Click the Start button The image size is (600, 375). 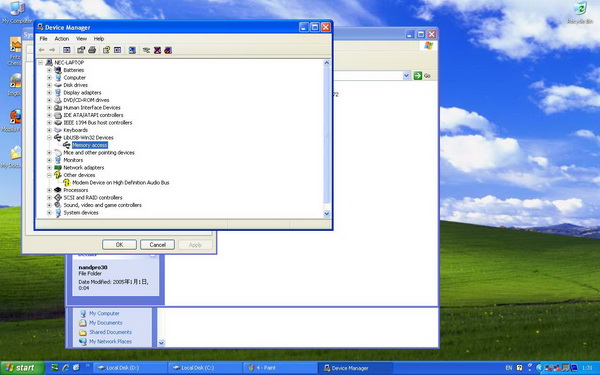(x=22, y=368)
